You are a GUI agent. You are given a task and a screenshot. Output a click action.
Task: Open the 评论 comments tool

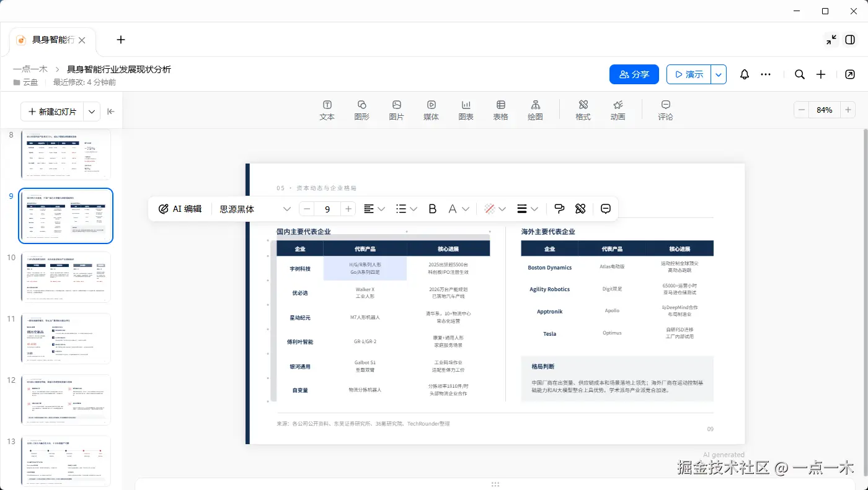click(665, 110)
